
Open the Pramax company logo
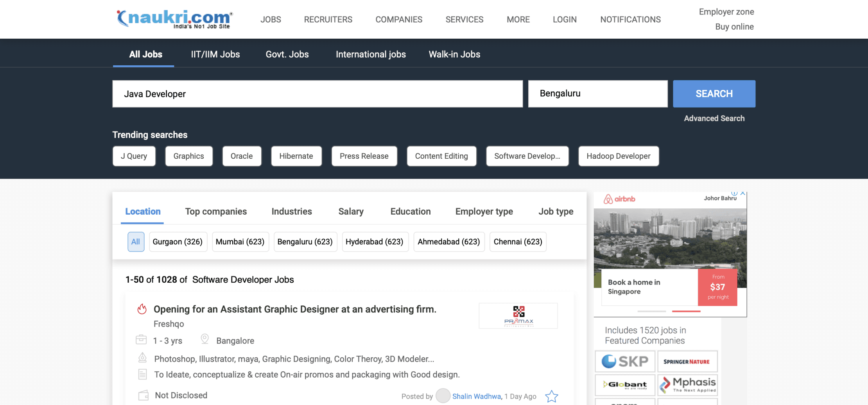[518, 316]
